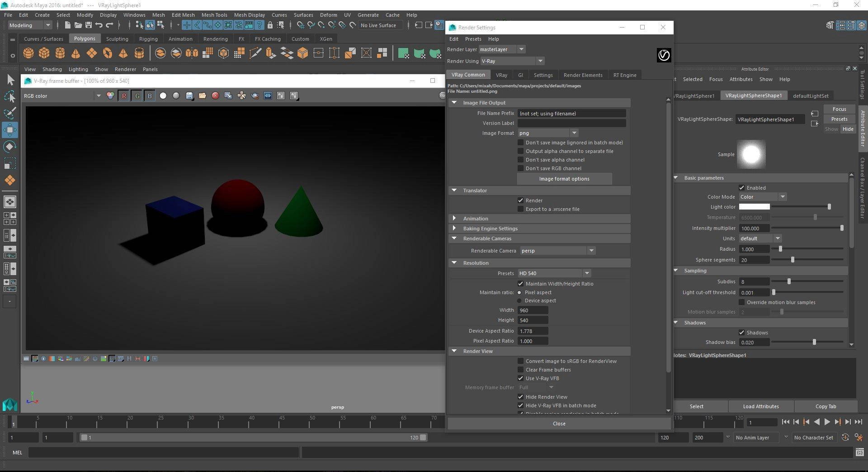Toggle green channel in V-Ray frame buffer
This screenshot has height=472, width=868.
coord(137,96)
